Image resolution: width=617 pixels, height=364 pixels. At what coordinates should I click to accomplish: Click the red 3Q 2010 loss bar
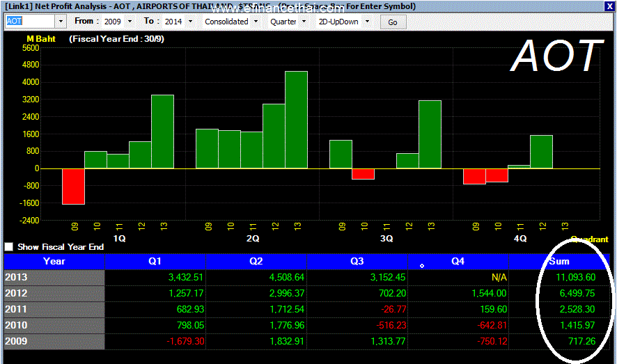[364, 174]
